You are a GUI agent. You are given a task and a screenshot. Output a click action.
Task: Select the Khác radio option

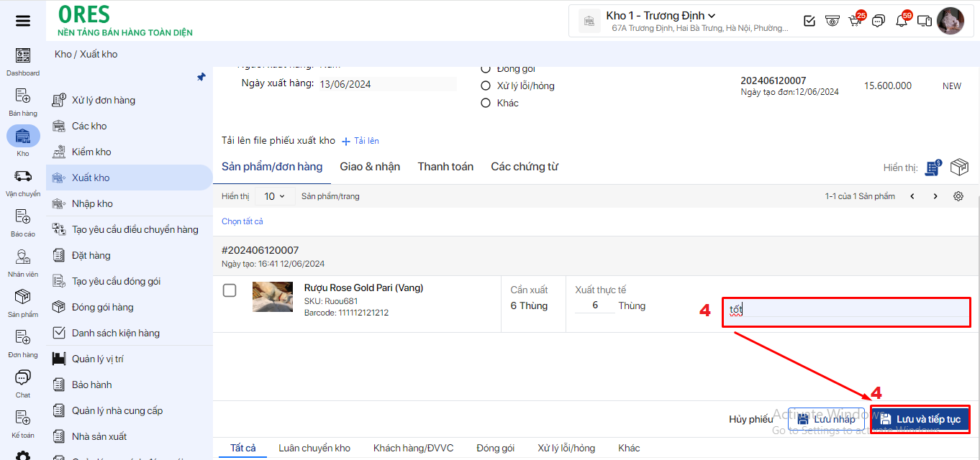coord(486,103)
